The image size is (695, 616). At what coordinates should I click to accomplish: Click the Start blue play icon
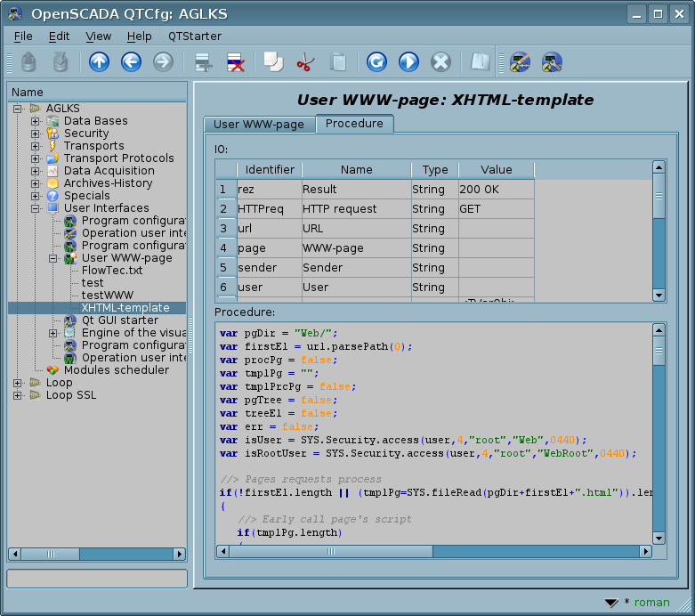408,62
